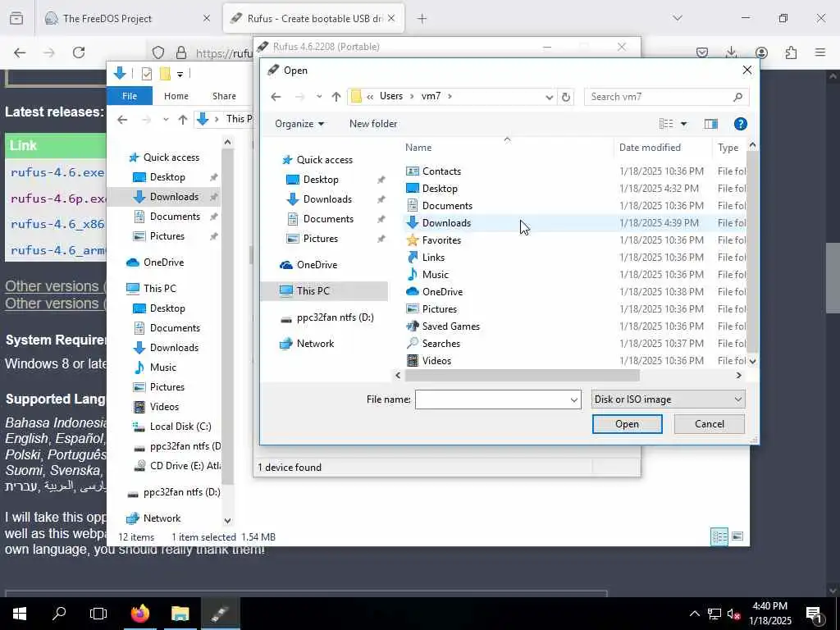This screenshot has height=630, width=840.
Task: Click the rufus-4.6.exe download link
Action: (57, 172)
